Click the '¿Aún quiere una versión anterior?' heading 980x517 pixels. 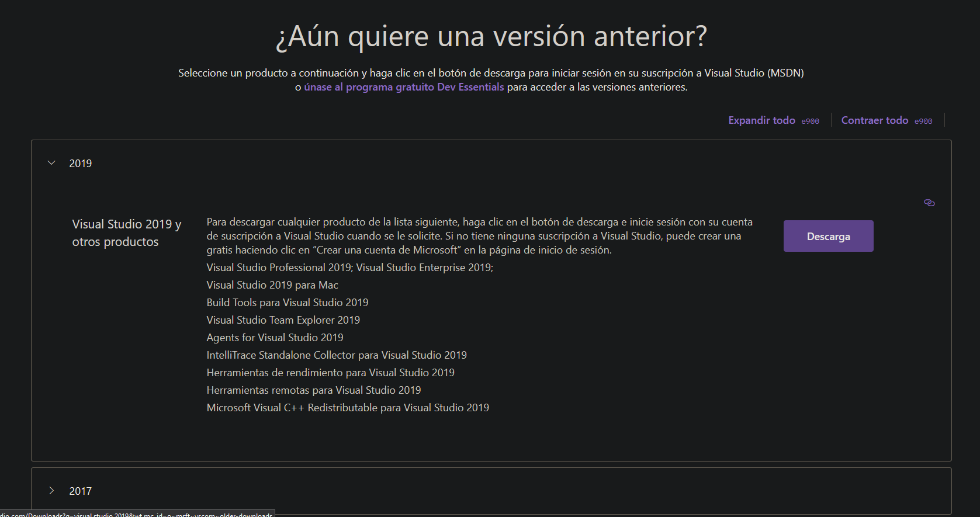(x=491, y=37)
